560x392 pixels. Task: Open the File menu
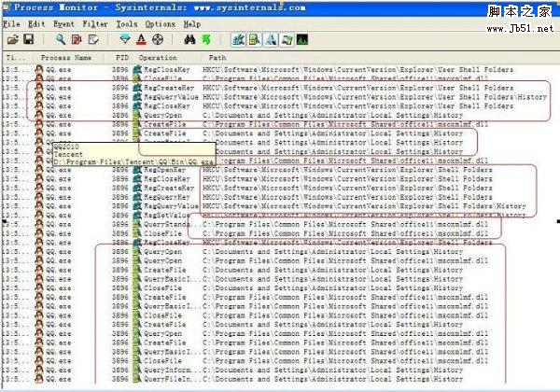click(11, 24)
